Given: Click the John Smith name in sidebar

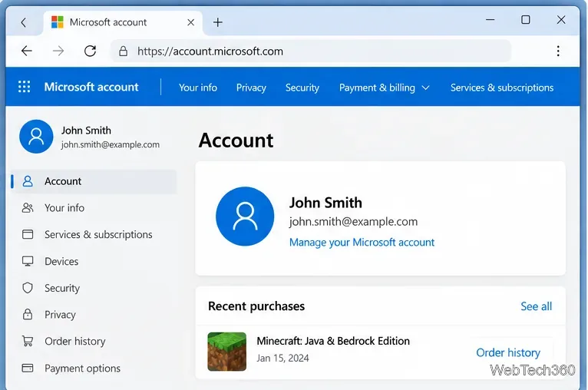Looking at the screenshot, I should click(x=86, y=130).
